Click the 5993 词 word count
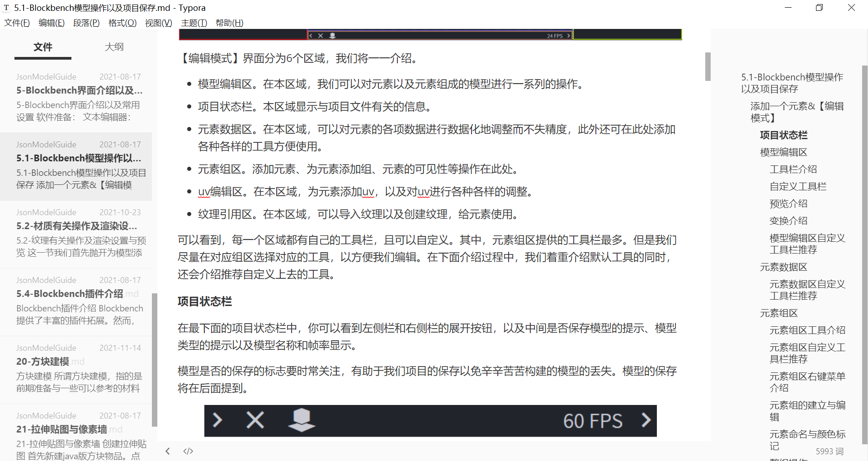 point(830,452)
